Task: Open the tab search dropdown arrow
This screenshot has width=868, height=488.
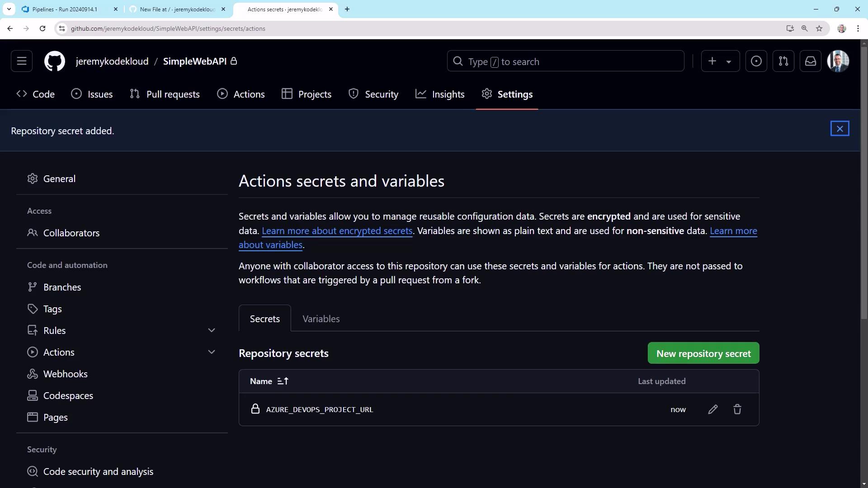Action: click(9, 9)
